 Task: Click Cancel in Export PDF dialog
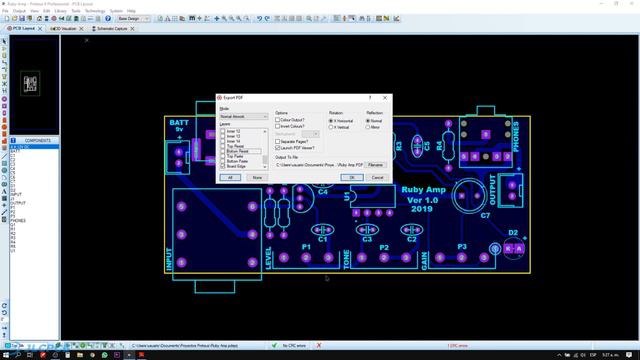(378, 178)
